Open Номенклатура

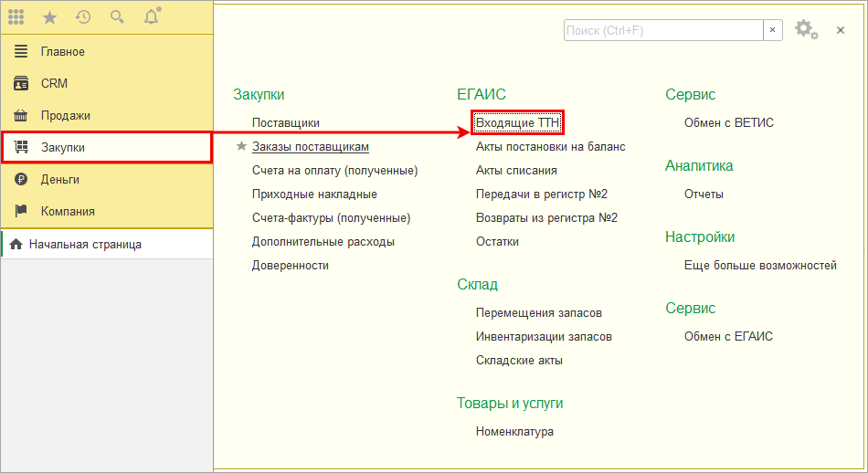[x=514, y=432]
